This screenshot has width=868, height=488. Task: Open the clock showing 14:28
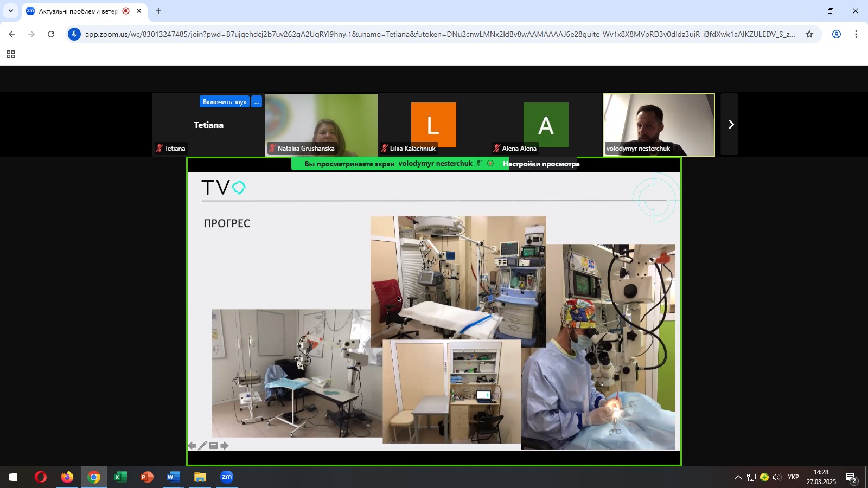(821, 477)
